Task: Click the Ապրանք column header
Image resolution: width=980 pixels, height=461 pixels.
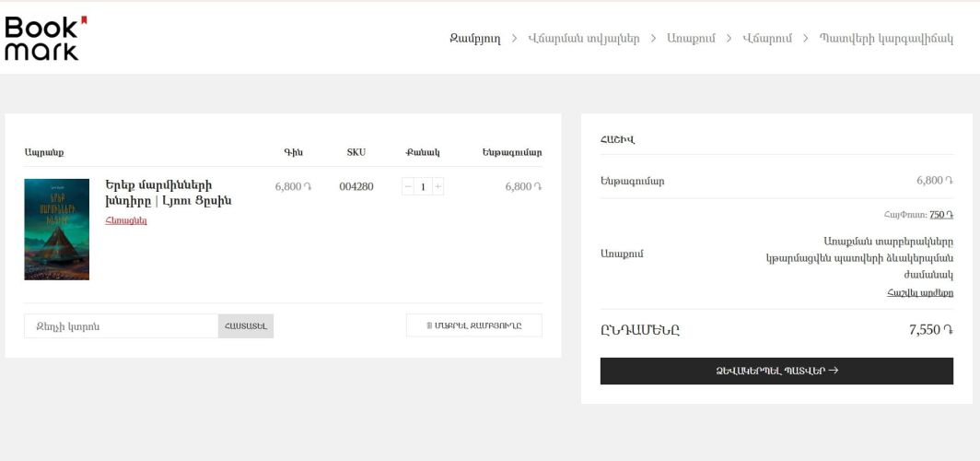Action: click(44, 152)
